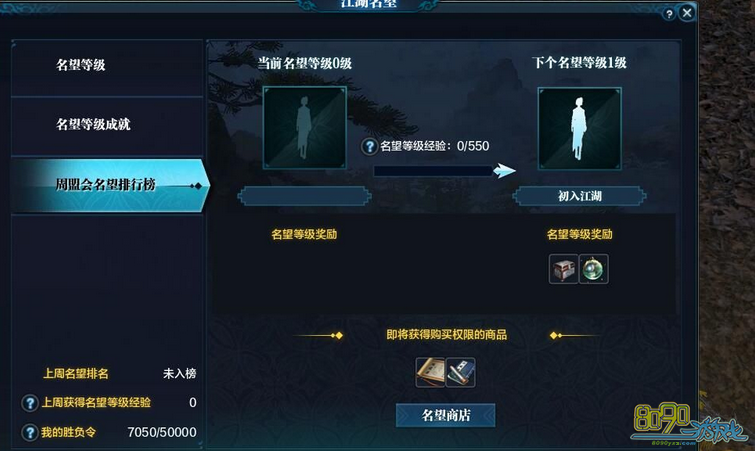Close the 江湖名望 window
The height and width of the screenshot is (451, 755).
687,13
